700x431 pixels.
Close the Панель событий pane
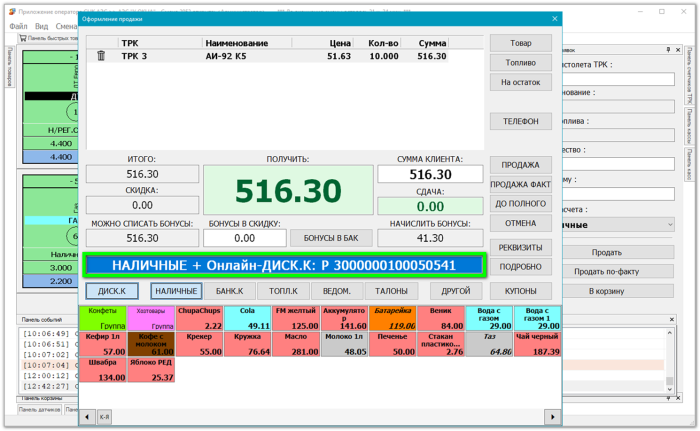671,319
